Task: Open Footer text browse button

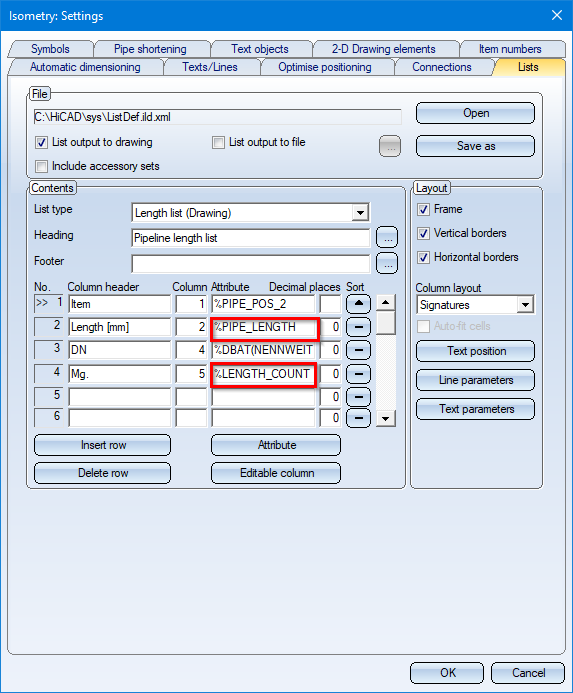Action: 387,263
